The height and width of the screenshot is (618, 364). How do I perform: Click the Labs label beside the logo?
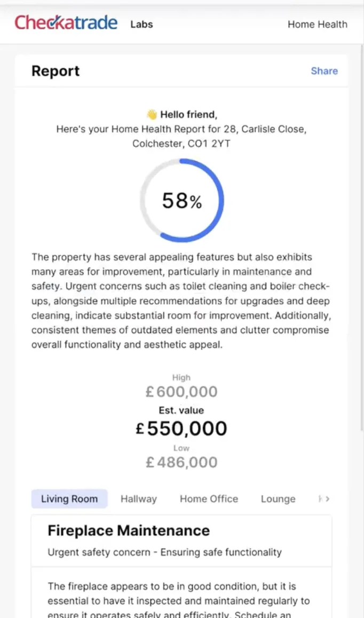point(141,25)
